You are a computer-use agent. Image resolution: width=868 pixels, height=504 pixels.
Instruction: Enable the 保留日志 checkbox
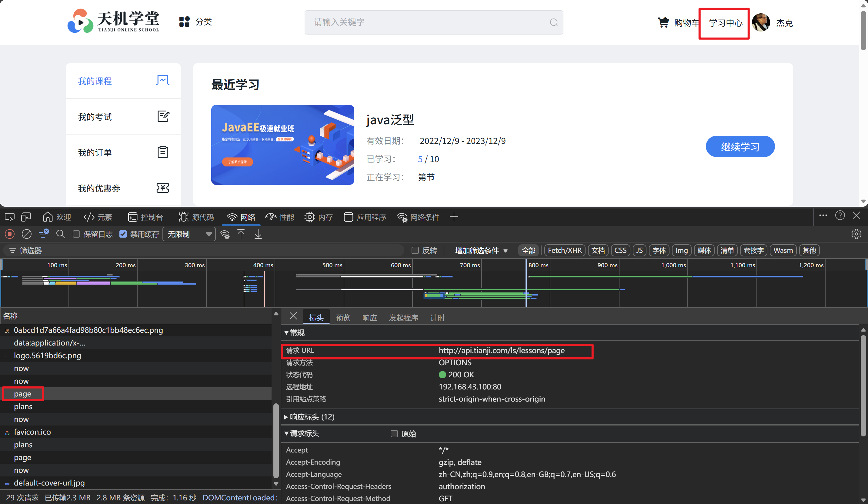tap(76, 234)
